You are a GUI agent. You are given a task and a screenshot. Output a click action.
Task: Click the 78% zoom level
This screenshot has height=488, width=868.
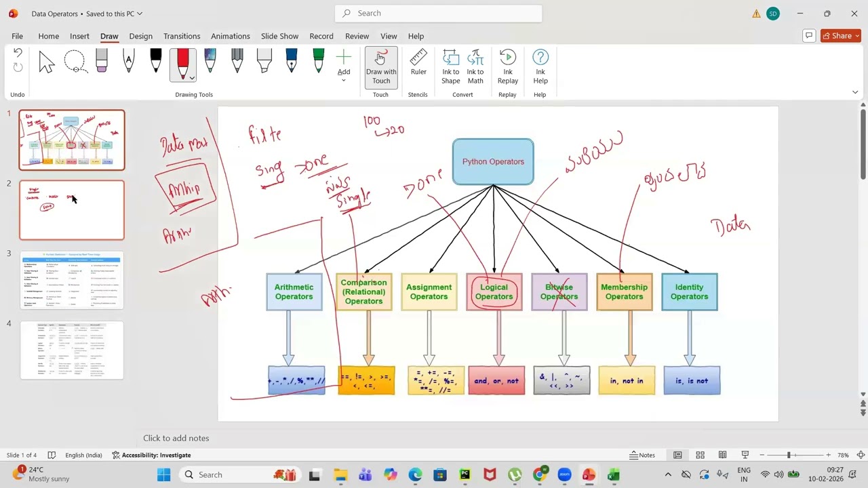click(843, 455)
